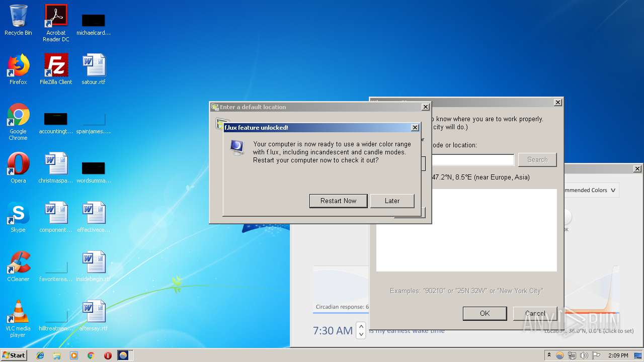This screenshot has height=362, width=644.
Task: Click the Location 36.0°N, 0.0°E text to set it
Action: click(x=589, y=331)
